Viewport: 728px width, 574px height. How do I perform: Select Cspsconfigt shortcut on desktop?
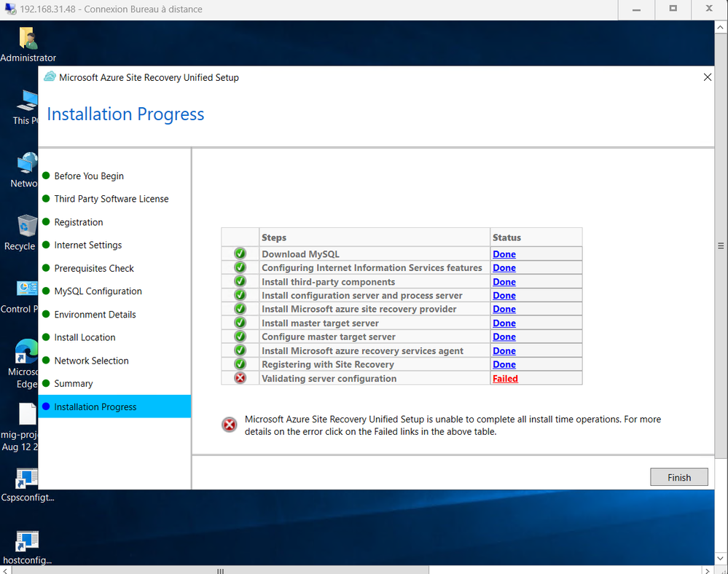(27, 485)
